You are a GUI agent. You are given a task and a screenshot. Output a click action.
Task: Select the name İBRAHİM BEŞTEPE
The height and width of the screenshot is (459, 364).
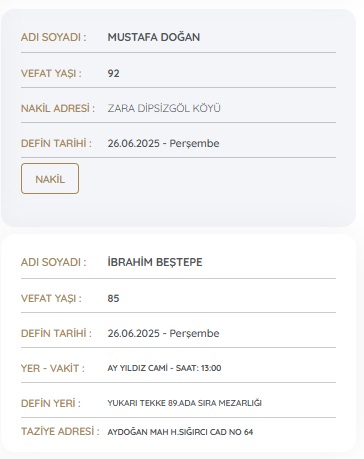(x=155, y=262)
